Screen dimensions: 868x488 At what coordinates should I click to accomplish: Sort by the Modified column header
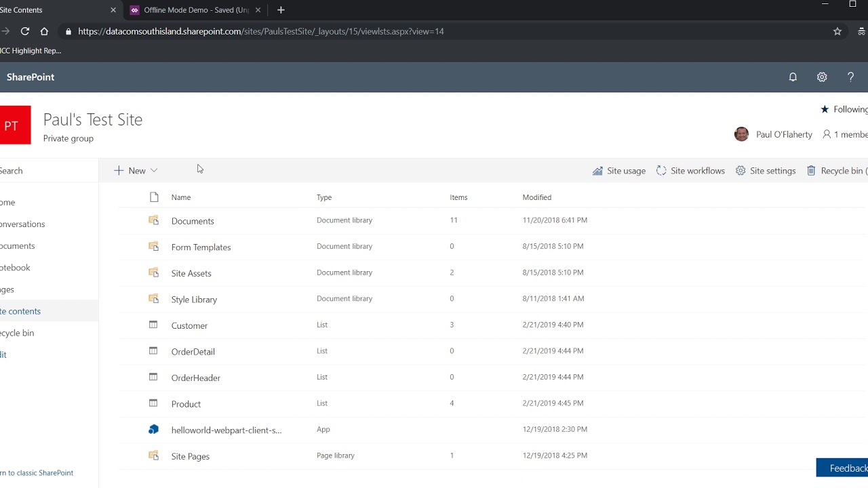pyautogui.click(x=536, y=197)
